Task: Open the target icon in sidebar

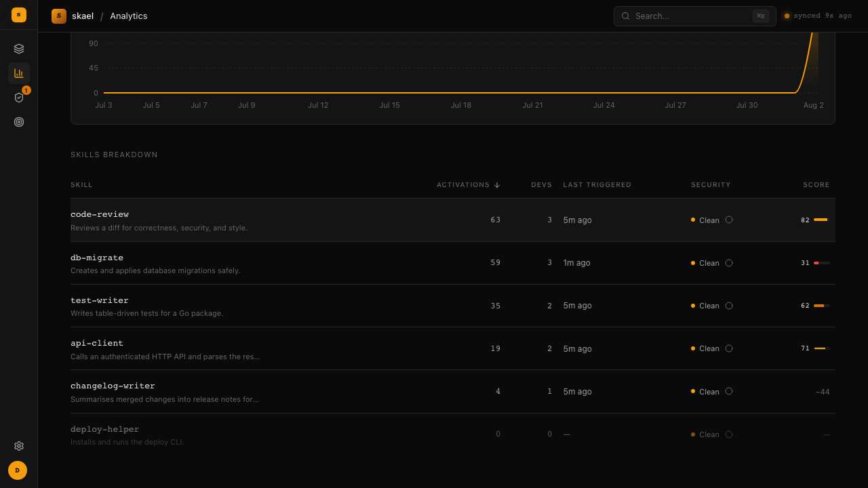Action: [19, 122]
